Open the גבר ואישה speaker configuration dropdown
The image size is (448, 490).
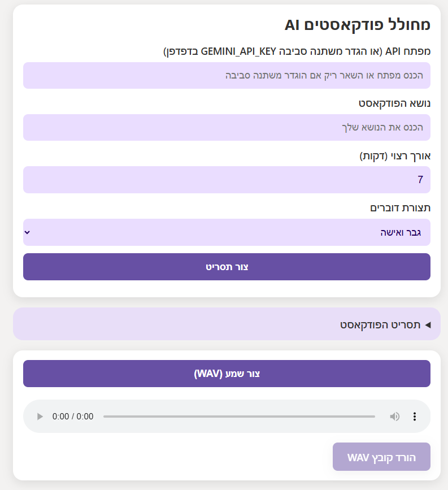coord(227,232)
